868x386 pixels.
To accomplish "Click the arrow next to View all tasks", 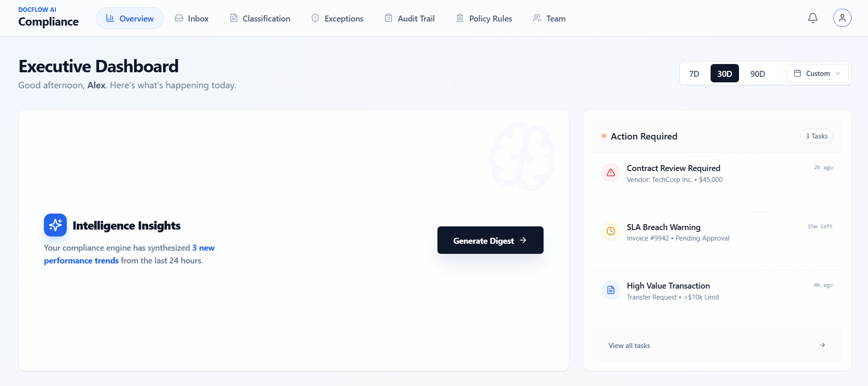I will click(x=822, y=345).
